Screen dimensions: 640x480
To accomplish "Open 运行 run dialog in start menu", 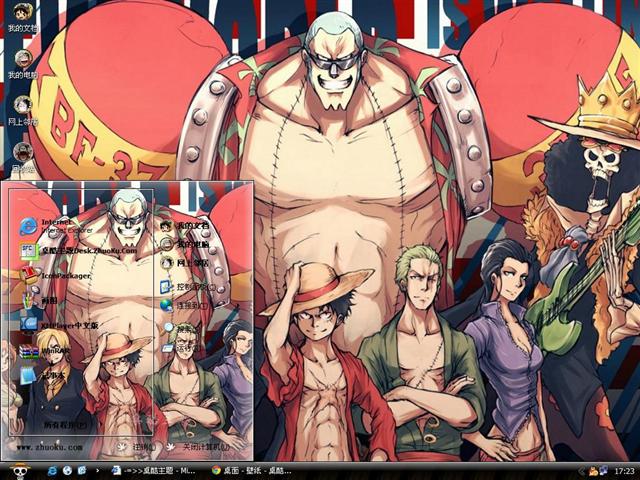I will tap(180, 348).
